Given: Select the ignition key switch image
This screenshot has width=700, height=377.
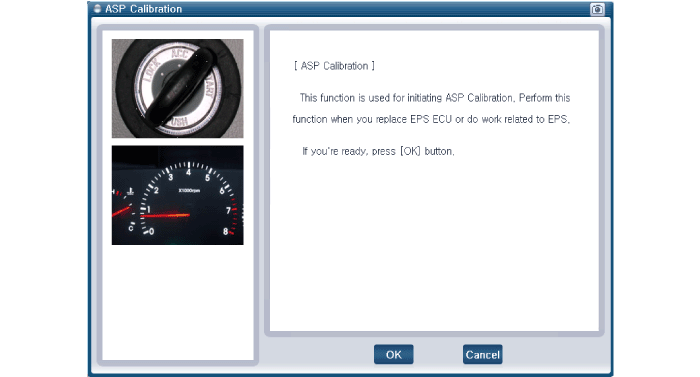Looking at the screenshot, I should point(178,88).
